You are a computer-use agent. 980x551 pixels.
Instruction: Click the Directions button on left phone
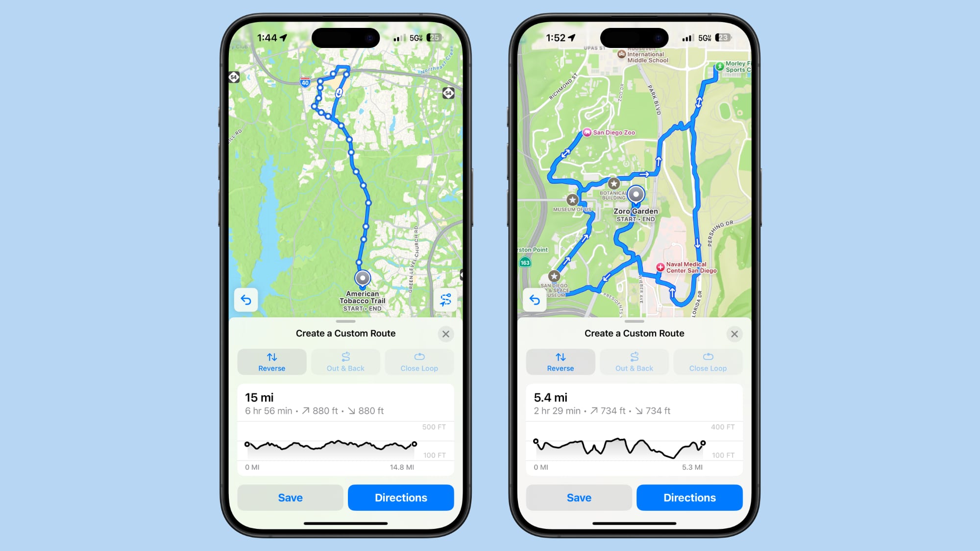pyautogui.click(x=400, y=498)
